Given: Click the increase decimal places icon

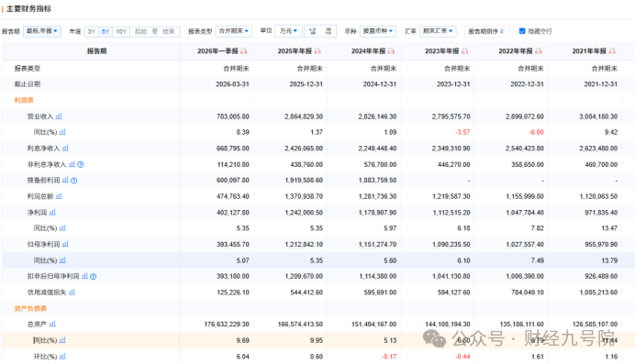Looking at the screenshot, I should [x=313, y=31].
